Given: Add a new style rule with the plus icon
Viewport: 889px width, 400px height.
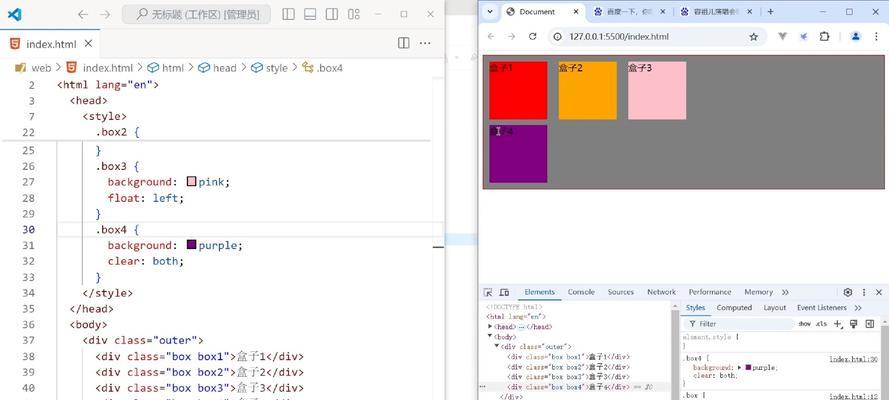Looking at the screenshot, I should tap(838, 324).
